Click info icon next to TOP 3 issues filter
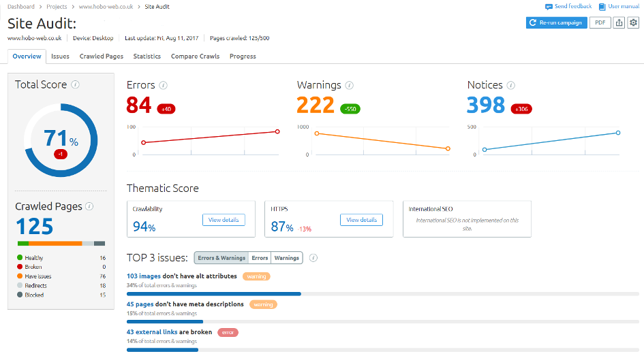The width and height of the screenshot is (644, 358). click(x=313, y=258)
